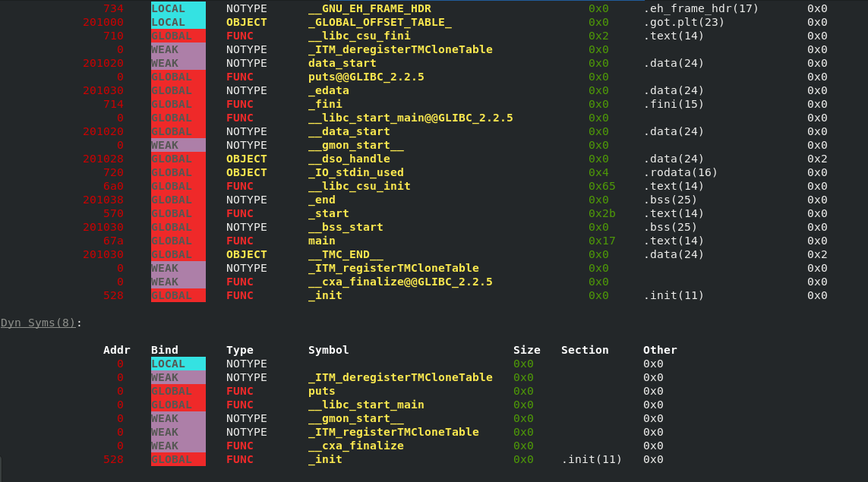The width and height of the screenshot is (868, 482).
Task: Click the Symbol column header
Action: pyautogui.click(x=328, y=350)
